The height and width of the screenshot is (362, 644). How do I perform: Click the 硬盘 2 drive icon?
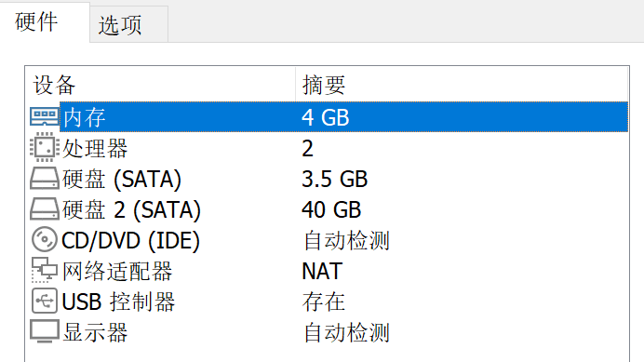[45, 209]
